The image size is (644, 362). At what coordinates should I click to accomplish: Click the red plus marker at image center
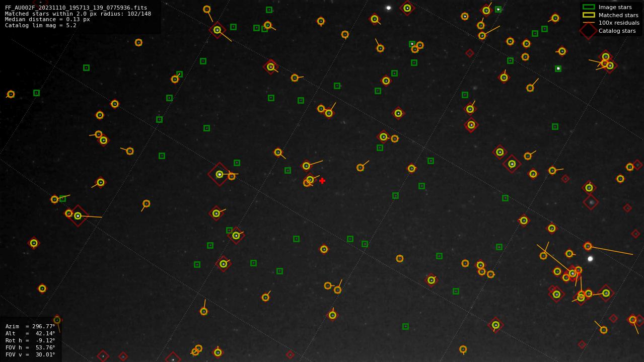click(x=322, y=181)
